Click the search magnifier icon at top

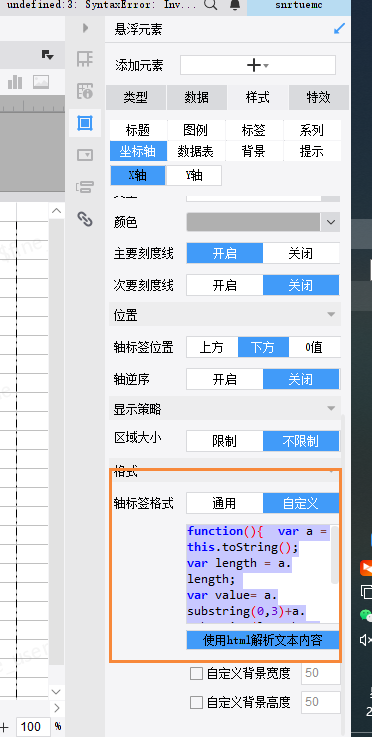[x=211, y=5]
